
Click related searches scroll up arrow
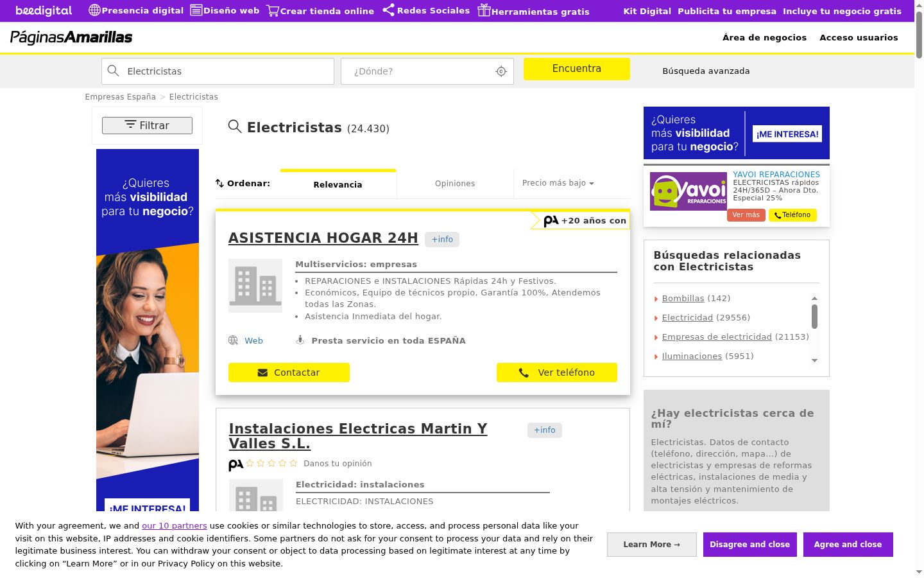815,298
